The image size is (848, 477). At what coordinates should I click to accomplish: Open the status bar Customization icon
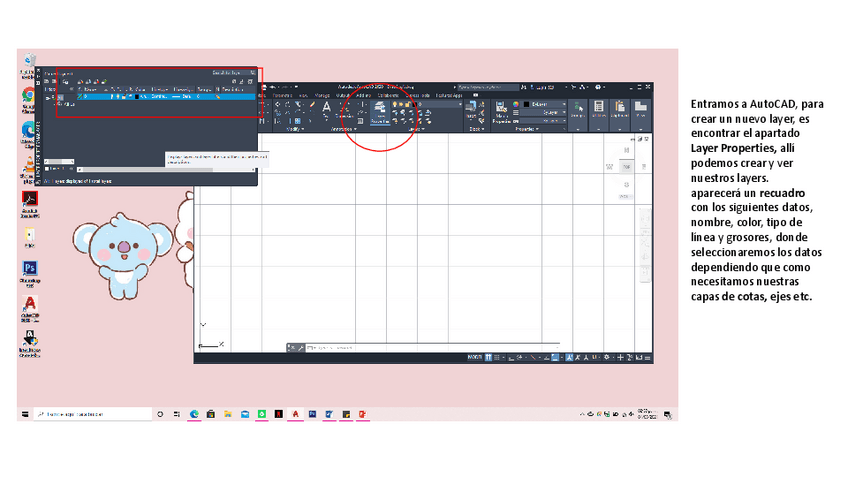click(647, 357)
